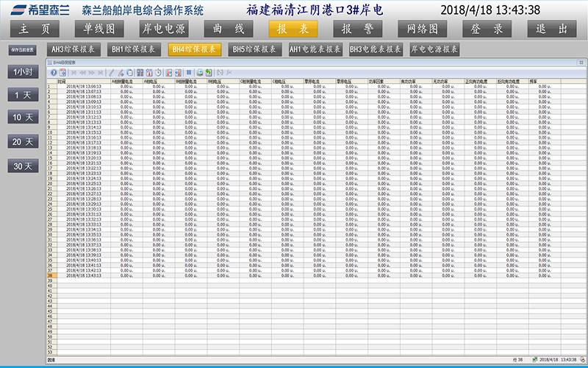Click the copy pages toolbar icon

pyautogui.click(x=129, y=73)
